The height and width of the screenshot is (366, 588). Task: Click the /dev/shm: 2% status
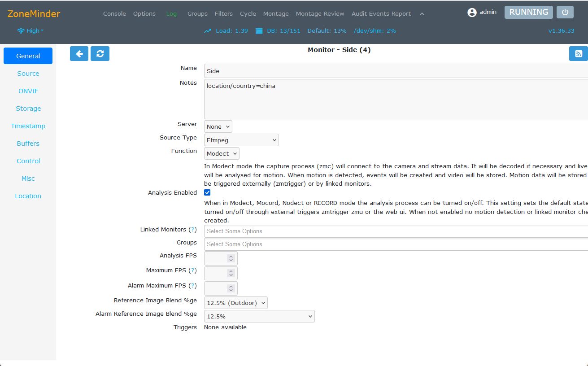(x=375, y=31)
